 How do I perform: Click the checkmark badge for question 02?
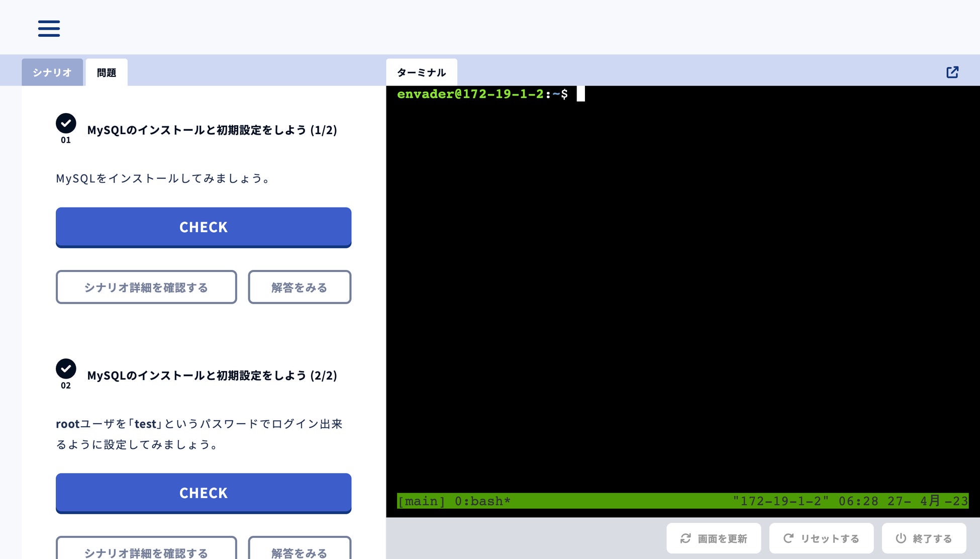coord(66,368)
